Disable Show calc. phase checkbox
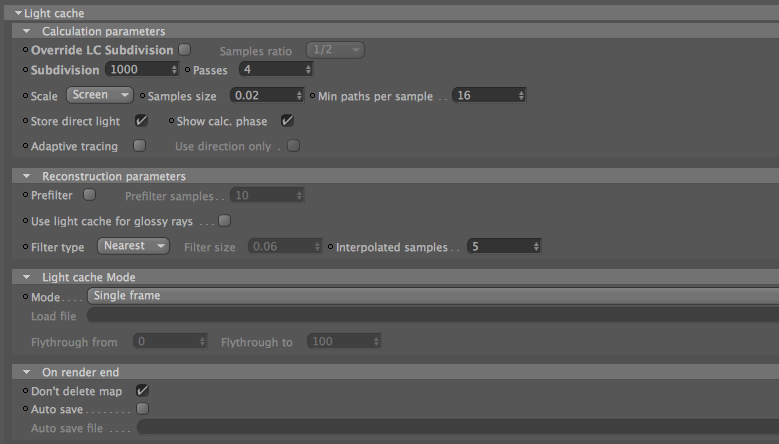 point(287,121)
